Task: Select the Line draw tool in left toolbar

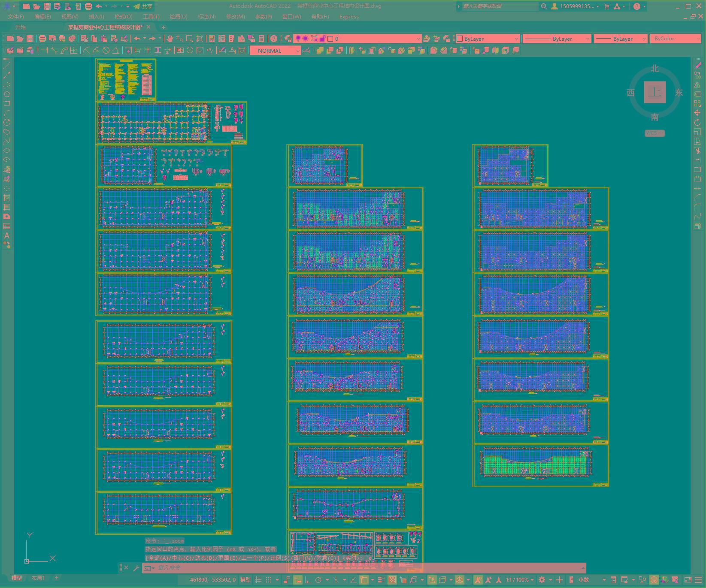Action: point(7,66)
